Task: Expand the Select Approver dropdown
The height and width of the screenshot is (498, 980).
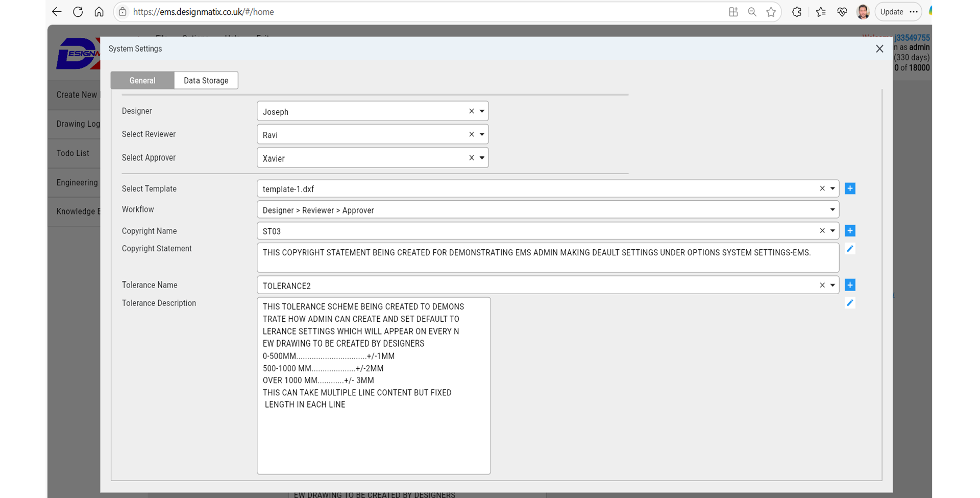Action: (x=482, y=158)
